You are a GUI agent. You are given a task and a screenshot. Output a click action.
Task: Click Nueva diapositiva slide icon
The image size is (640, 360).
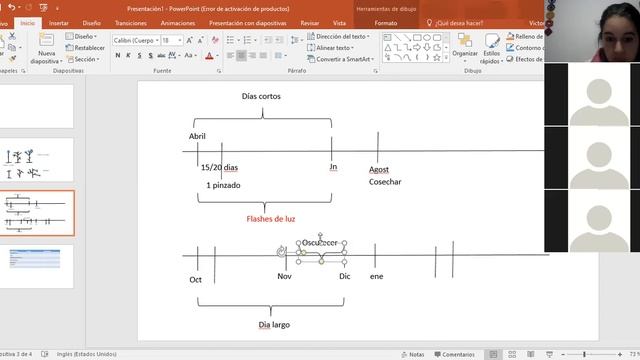coord(46,41)
